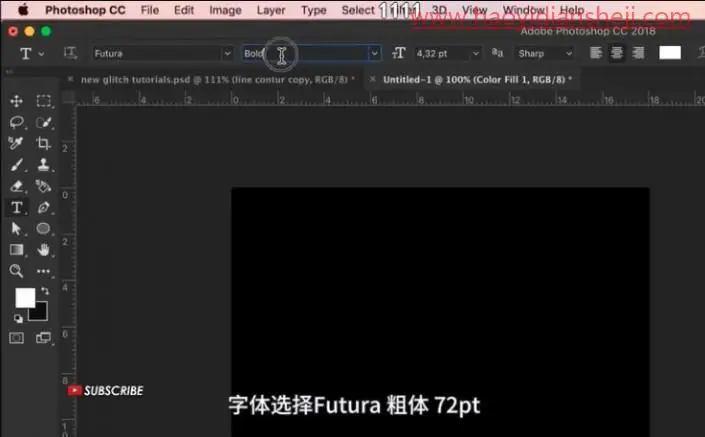Close the new glitch tutorials.psd tab
705x437 pixels.
point(71,79)
